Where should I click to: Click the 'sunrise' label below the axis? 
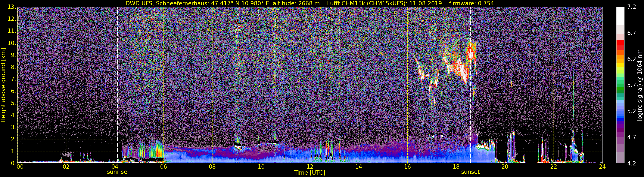(117, 172)
